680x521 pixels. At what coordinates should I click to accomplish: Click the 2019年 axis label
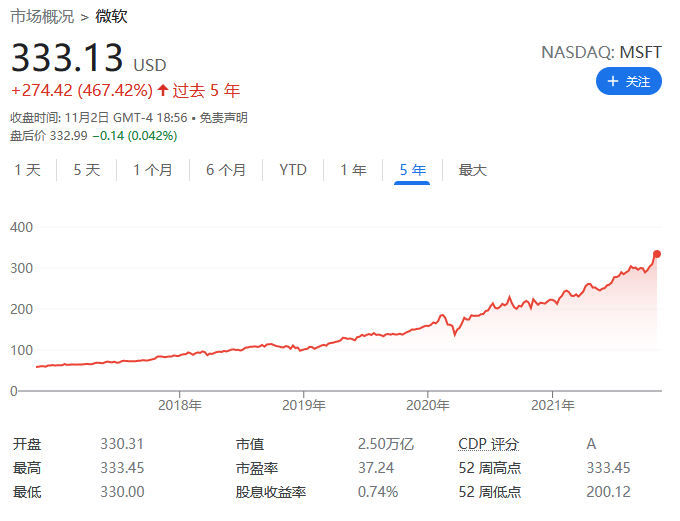[x=304, y=405]
